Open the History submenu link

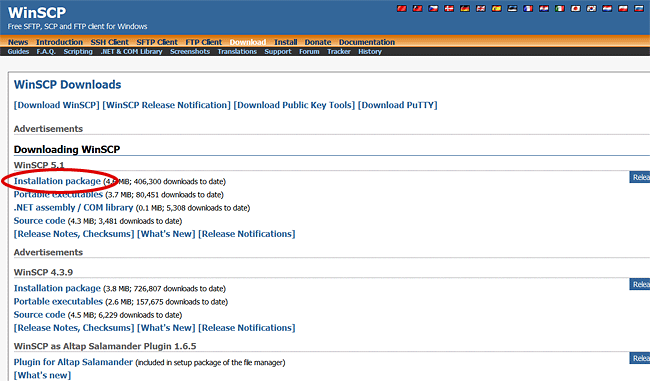370,51
